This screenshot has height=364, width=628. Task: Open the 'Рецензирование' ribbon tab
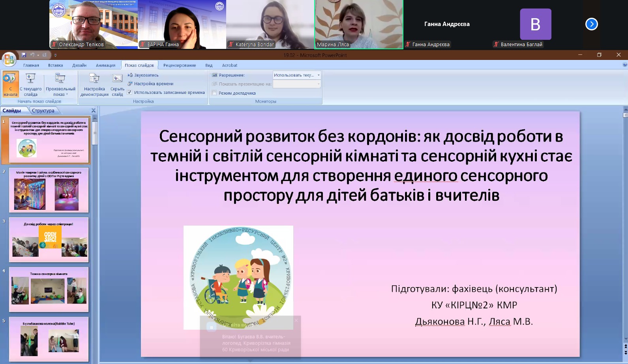(x=179, y=65)
